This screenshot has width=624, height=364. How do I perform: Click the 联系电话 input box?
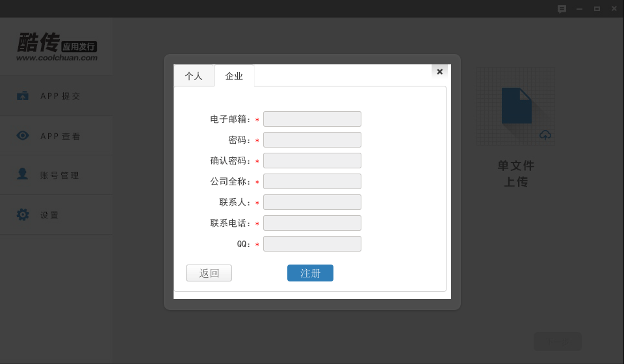[x=313, y=223]
